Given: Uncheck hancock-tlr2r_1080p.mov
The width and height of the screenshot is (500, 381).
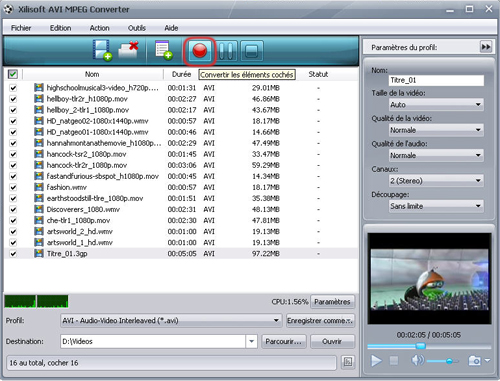Looking at the screenshot, I should tap(13, 165).
